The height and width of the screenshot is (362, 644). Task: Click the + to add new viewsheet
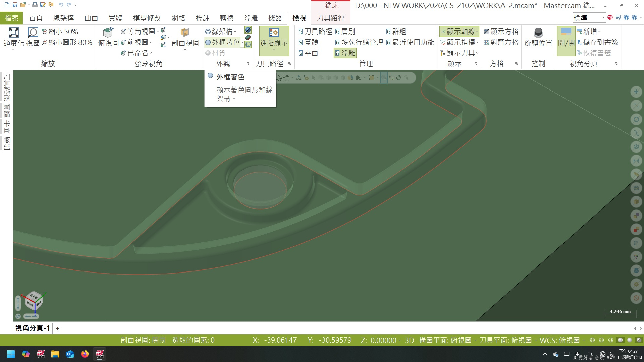click(57, 328)
